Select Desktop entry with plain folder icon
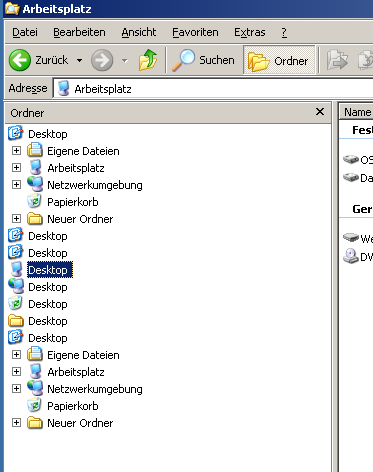Screen dimensions: 373x472 pyautogui.click(x=48, y=321)
